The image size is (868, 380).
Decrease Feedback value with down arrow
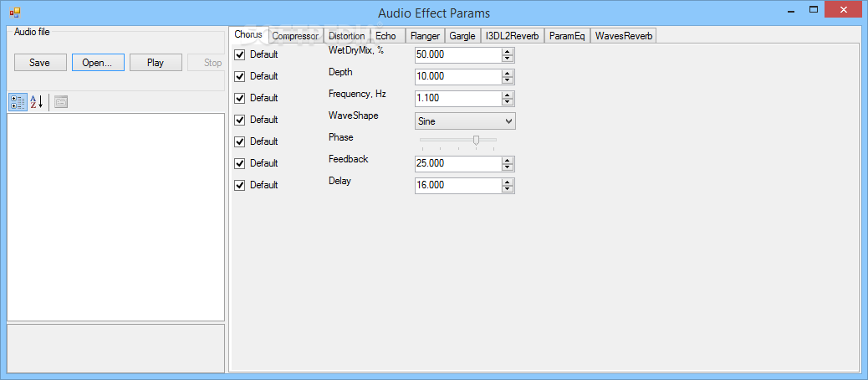[507, 167]
